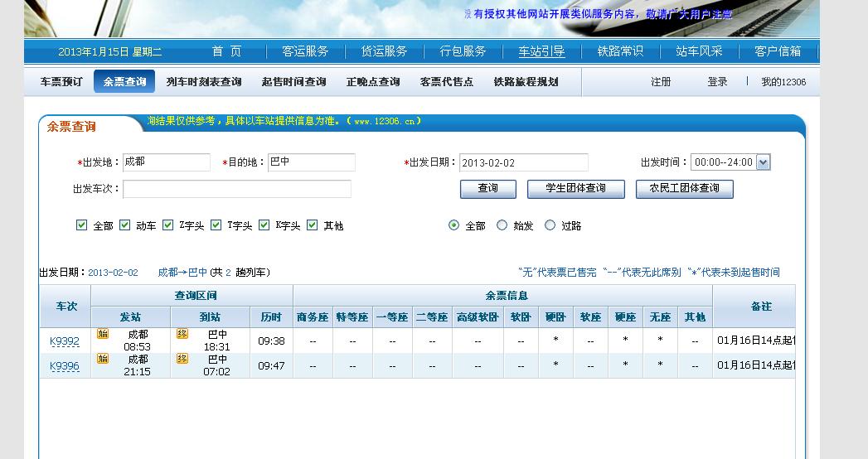Toggle the K字头 checkbox
The image size is (868, 459).
pyautogui.click(x=264, y=225)
